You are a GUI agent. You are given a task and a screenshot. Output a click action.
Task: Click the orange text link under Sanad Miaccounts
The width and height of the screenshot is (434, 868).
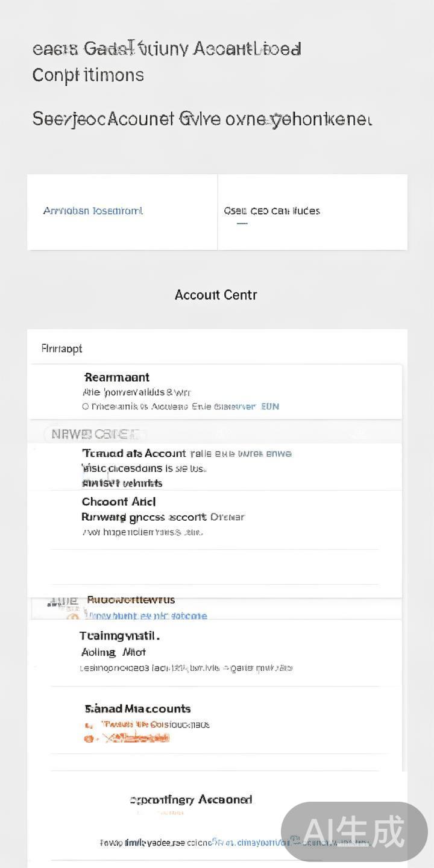[156, 725]
